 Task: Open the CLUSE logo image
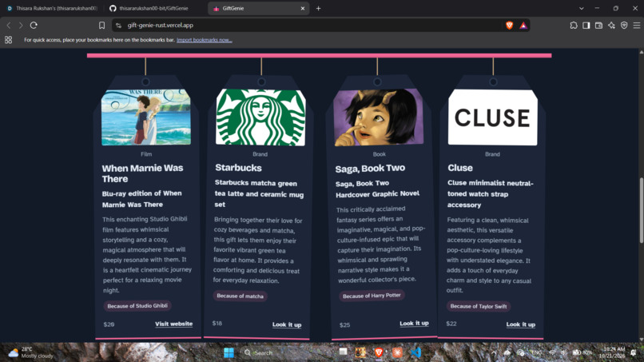coord(492,117)
